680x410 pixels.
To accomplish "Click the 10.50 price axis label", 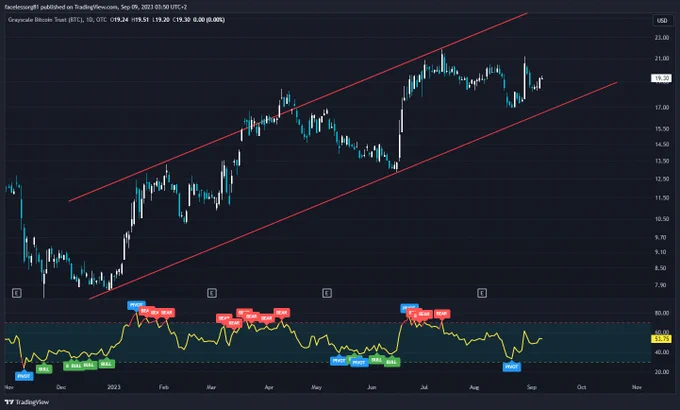I will coord(662,219).
